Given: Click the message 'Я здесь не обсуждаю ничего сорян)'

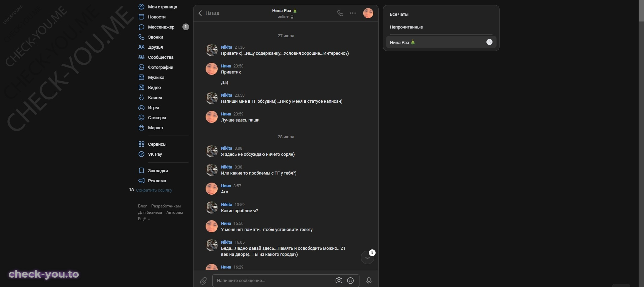Looking at the screenshot, I should [258, 154].
